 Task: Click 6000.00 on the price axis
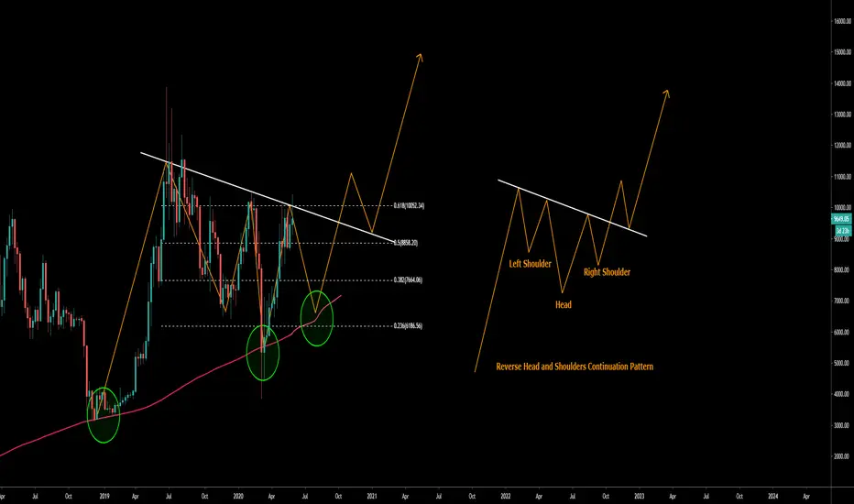pos(843,332)
